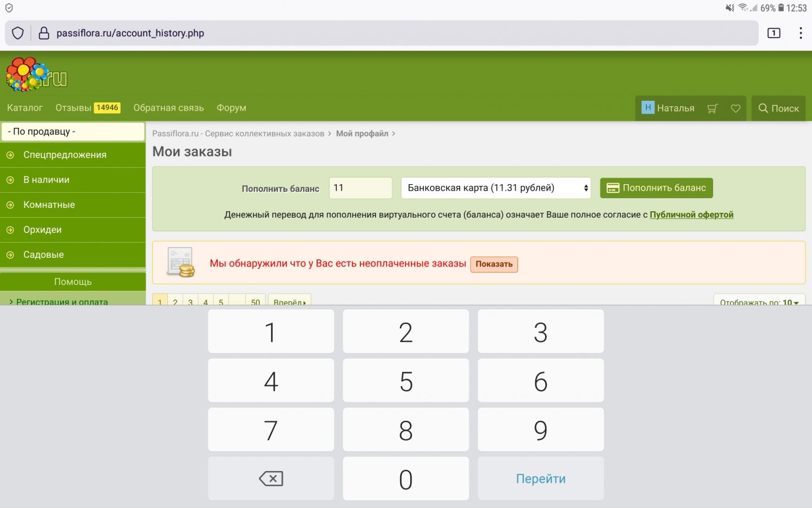Open the Отображать по dropdown

click(759, 301)
